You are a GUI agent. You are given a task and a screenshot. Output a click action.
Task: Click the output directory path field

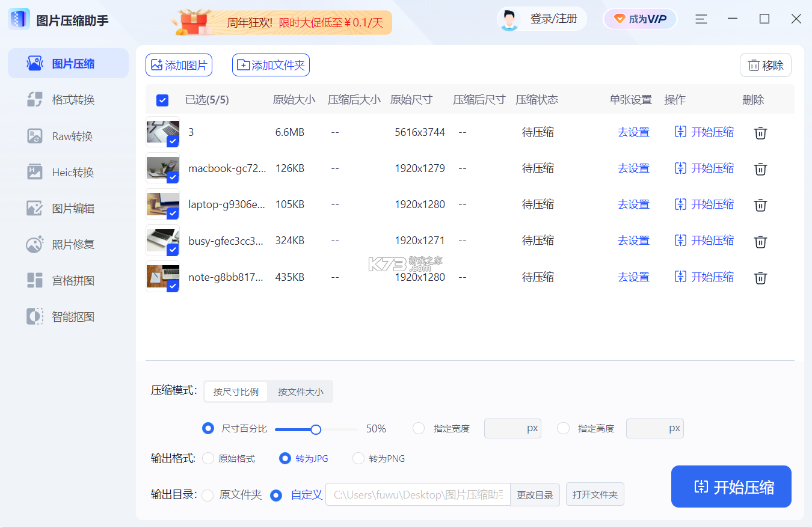click(417, 495)
